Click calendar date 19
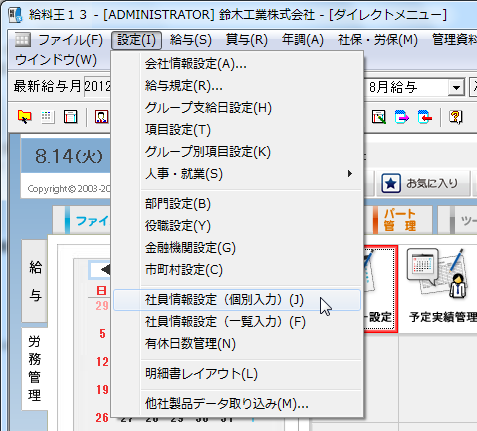This screenshot has height=431, width=477. [102, 389]
